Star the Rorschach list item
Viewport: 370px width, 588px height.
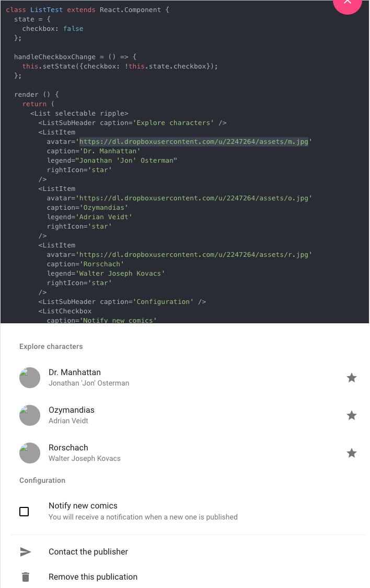click(351, 453)
